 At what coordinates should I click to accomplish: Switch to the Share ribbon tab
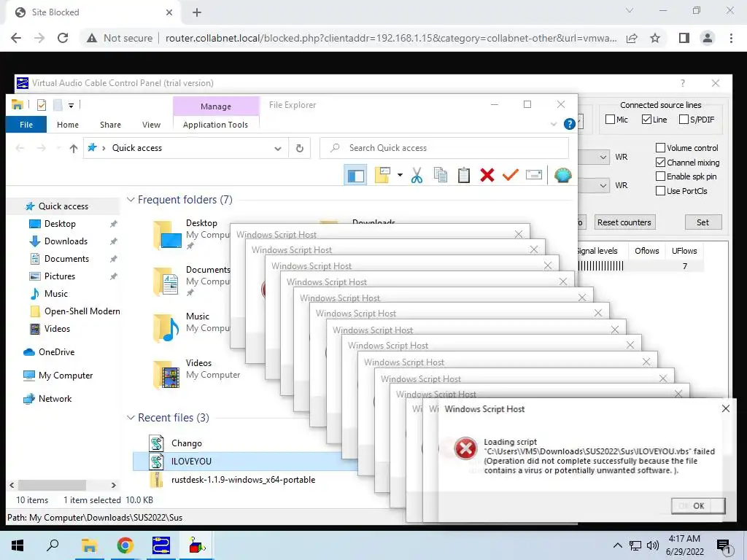(111, 124)
